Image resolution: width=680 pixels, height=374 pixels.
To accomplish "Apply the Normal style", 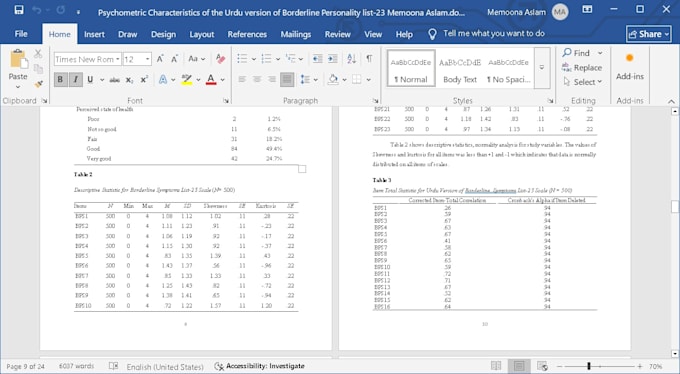I will (411, 68).
